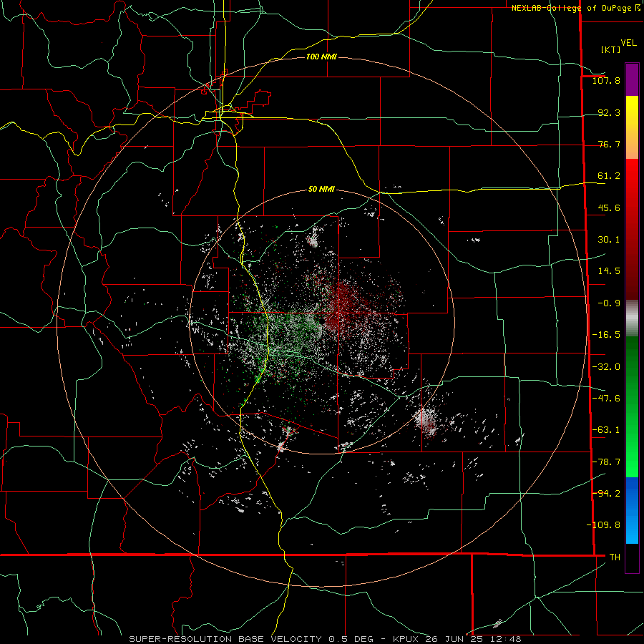The image size is (644, 644).
Task: Click the yellow-orange segment of the color bar
Action: point(632,127)
